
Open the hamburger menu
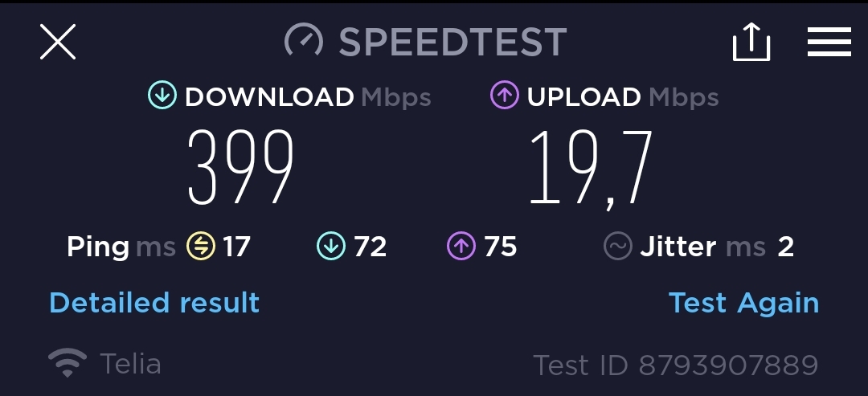coord(829,42)
